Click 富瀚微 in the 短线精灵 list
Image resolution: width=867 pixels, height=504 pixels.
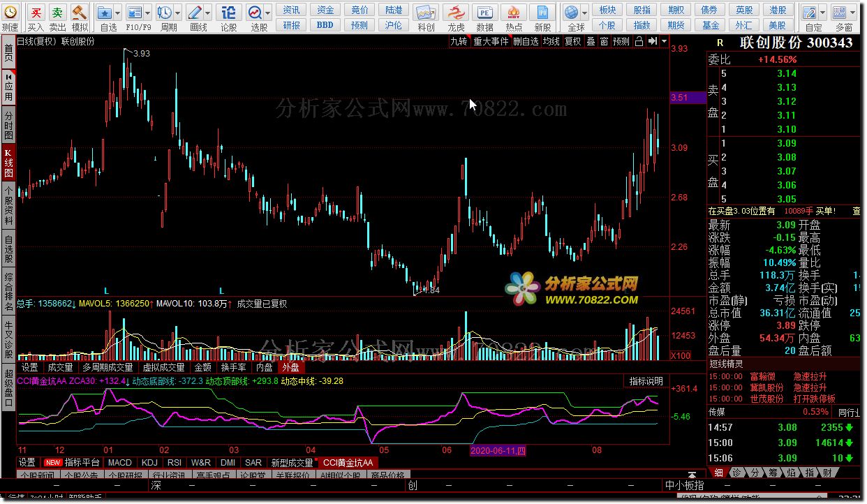coord(763,376)
